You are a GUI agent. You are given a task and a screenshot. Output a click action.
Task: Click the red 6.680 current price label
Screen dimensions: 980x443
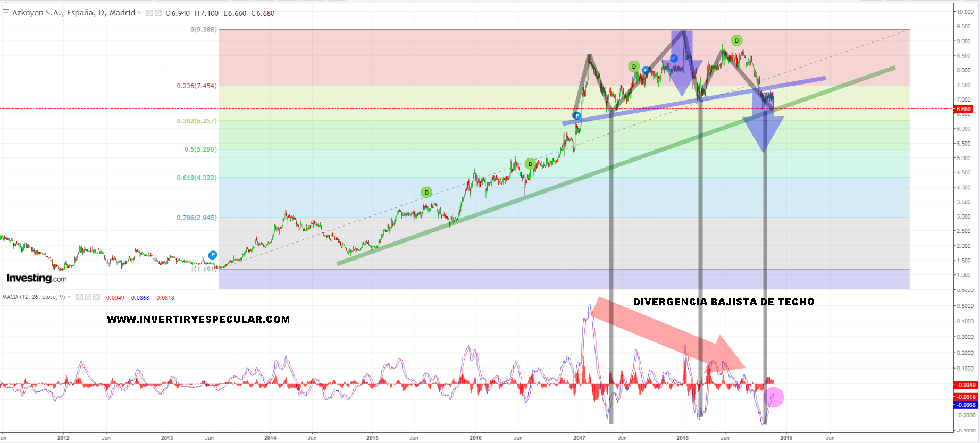[x=964, y=109]
